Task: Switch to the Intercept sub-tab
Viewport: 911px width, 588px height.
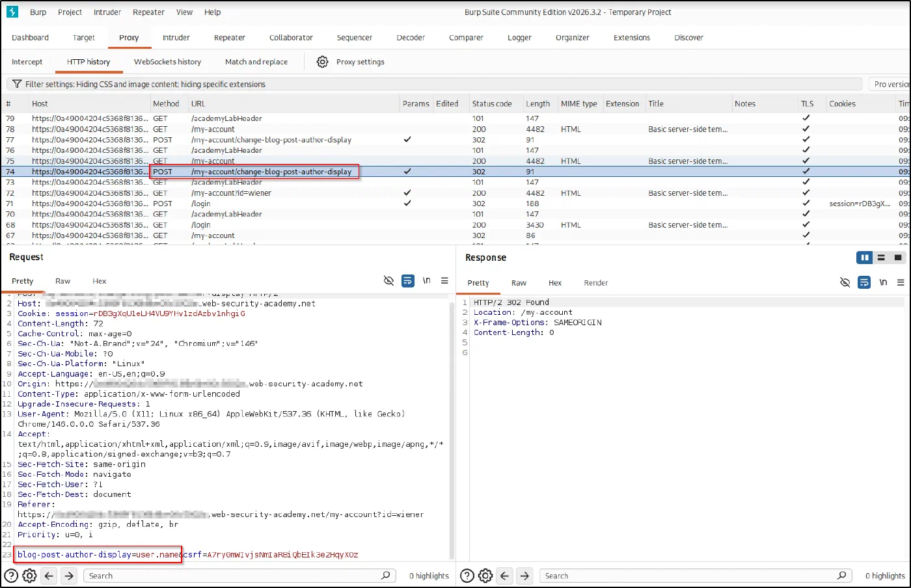Action: pos(27,62)
